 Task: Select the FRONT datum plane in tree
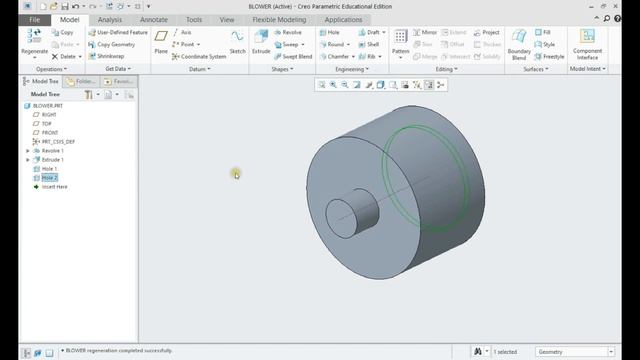[46, 133]
